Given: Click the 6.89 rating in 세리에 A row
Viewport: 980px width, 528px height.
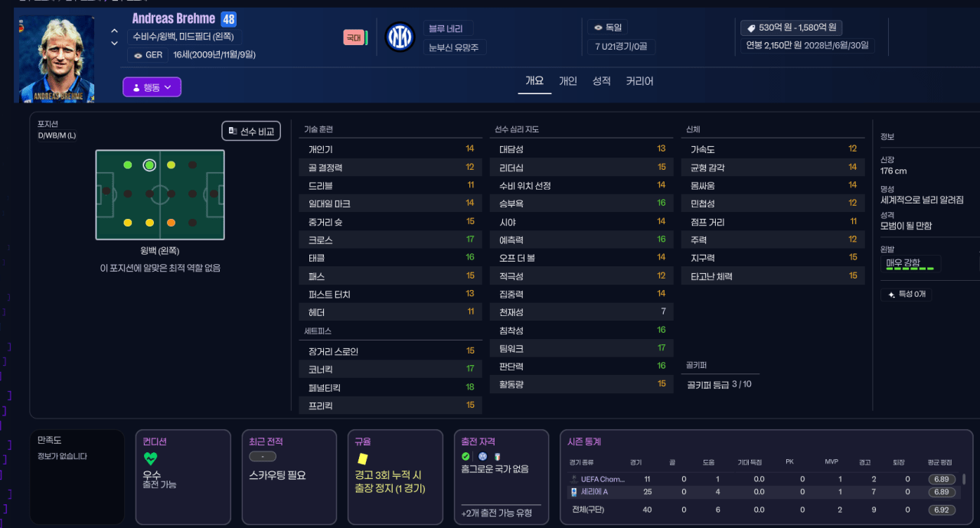Looking at the screenshot, I should click(x=942, y=492).
